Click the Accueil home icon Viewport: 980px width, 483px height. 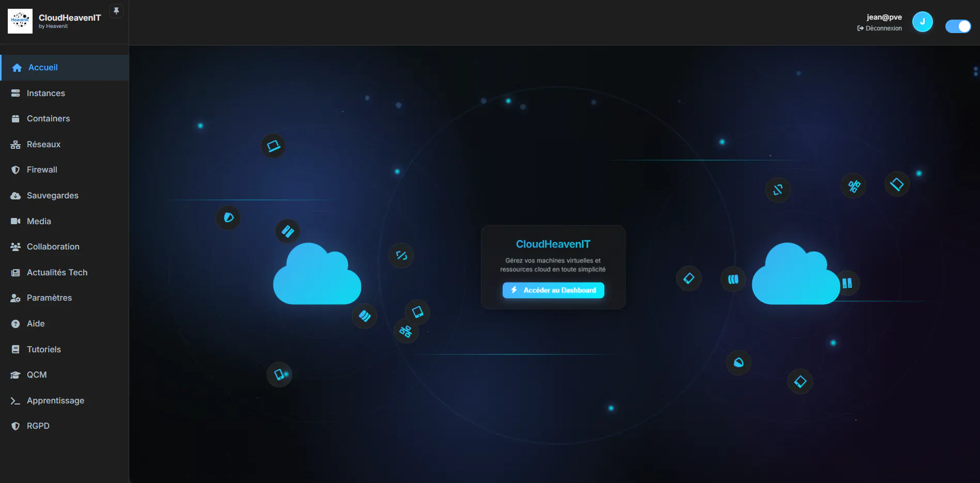click(17, 68)
